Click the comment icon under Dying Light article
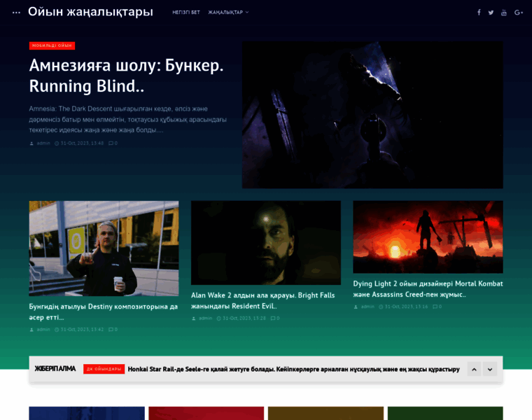This screenshot has width=532, height=420. click(435, 307)
